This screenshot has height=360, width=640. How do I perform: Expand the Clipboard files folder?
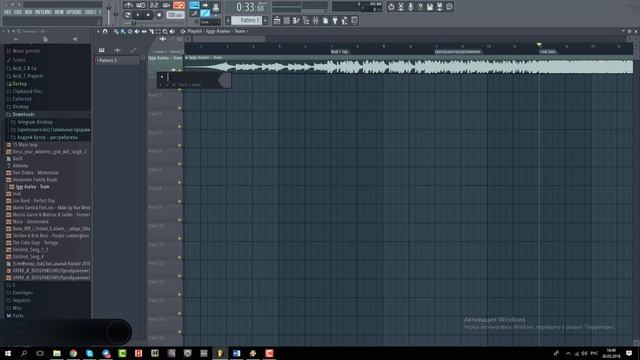coord(27,91)
